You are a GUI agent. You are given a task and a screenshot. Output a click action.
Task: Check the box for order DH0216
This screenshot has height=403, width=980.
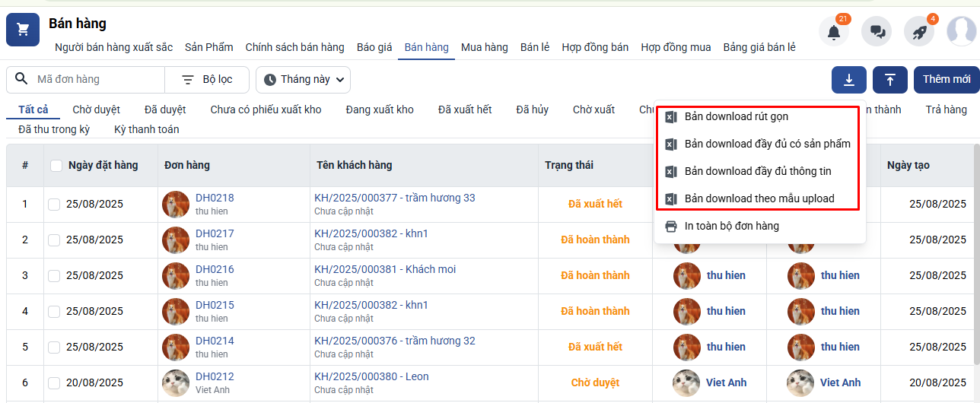[54, 276]
